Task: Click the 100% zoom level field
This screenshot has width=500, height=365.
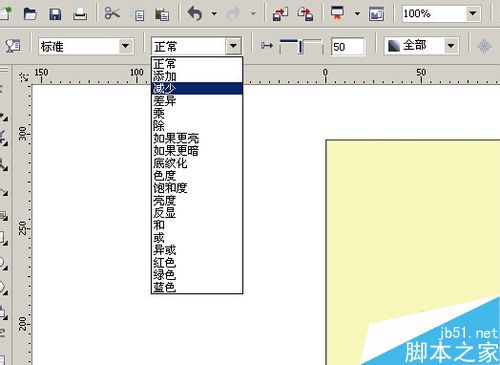Action: (433, 14)
